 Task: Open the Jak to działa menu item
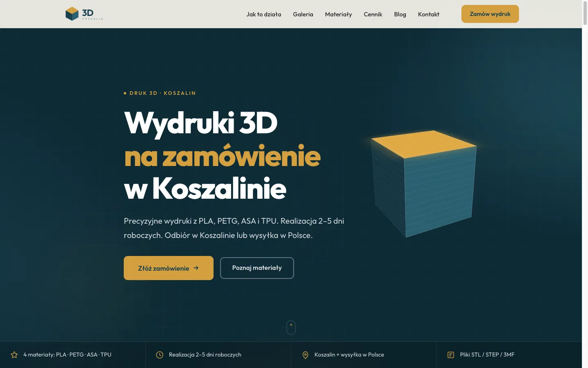pyautogui.click(x=264, y=14)
